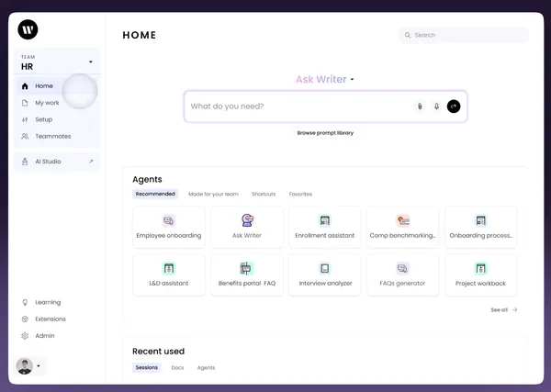Click the Writer logo in sidebar
551x392 pixels.
point(28,29)
